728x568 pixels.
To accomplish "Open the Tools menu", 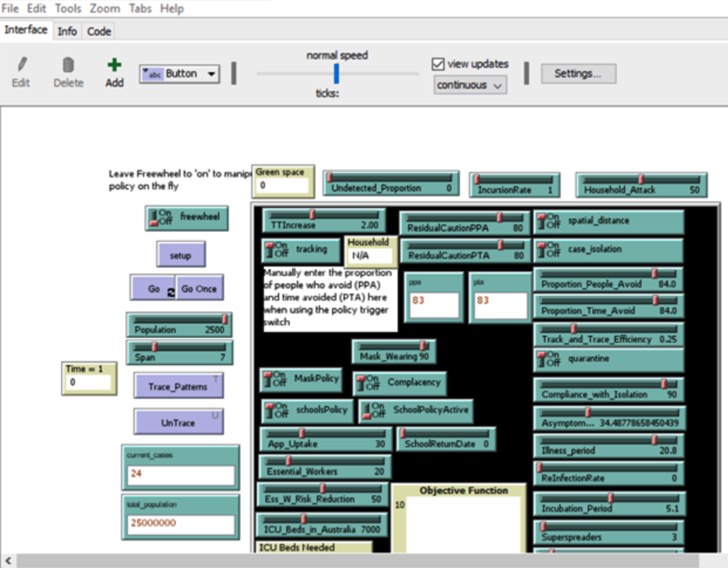I will click(68, 9).
